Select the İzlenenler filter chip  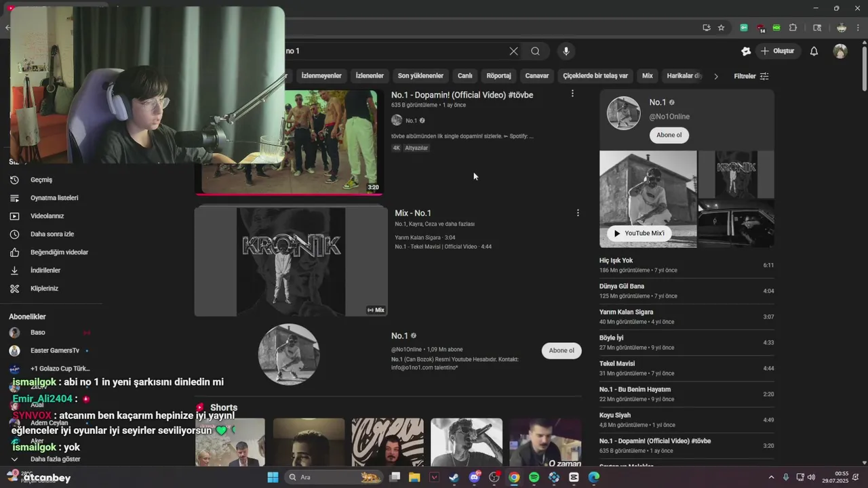click(x=370, y=76)
